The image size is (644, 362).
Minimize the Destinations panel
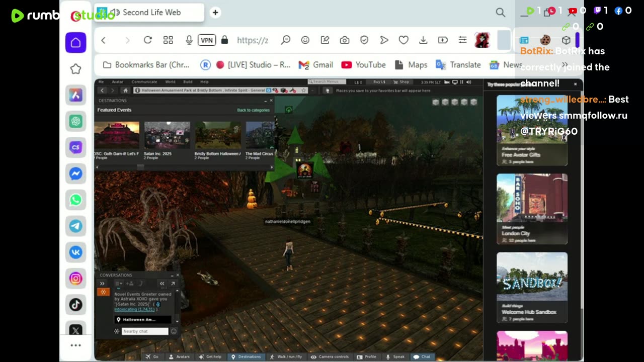pyautogui.click(x=265, y=101)
